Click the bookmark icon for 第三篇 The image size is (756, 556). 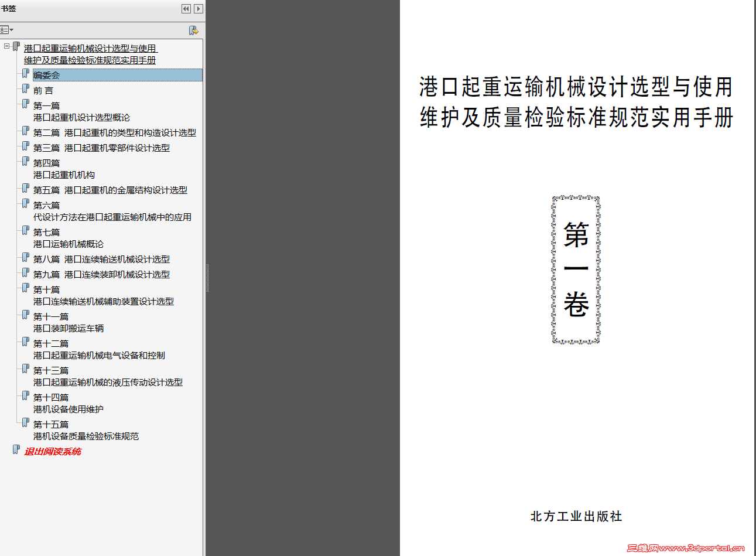[26, 146]
